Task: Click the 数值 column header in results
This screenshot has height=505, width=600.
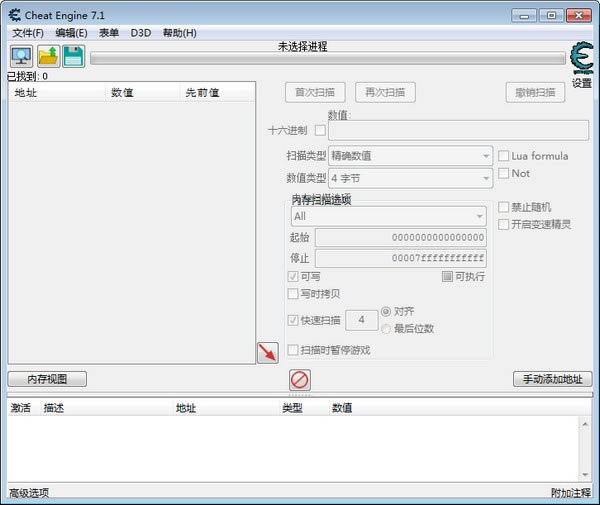Action: click(x=142, y=92)
